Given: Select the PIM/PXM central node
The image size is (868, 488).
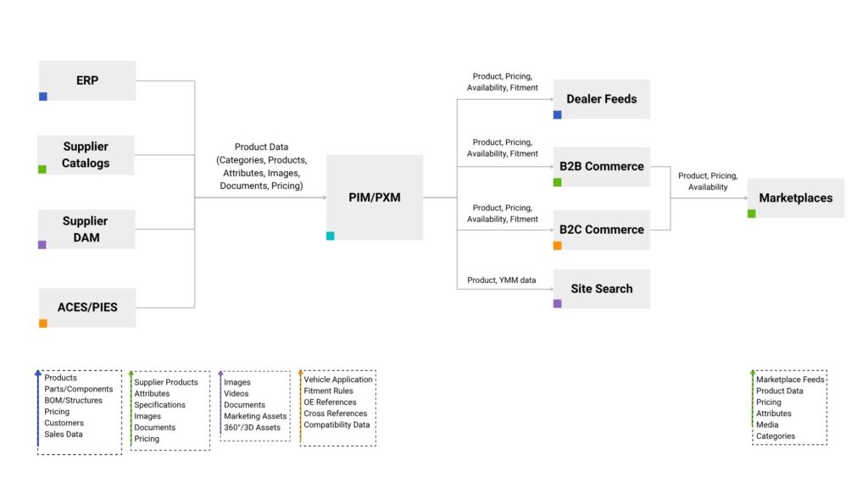Looking at the screenshot, I should tap(375, 197).
